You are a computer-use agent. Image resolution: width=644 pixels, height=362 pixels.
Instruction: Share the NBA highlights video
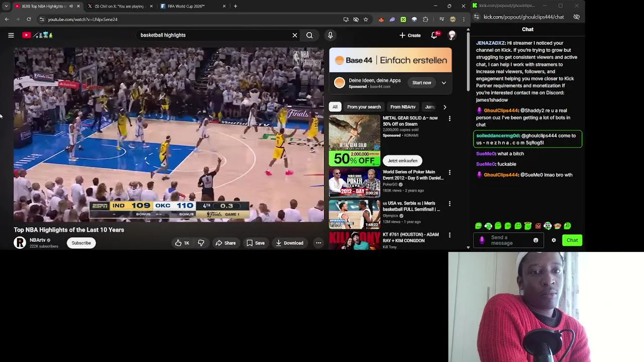[225, 243]
